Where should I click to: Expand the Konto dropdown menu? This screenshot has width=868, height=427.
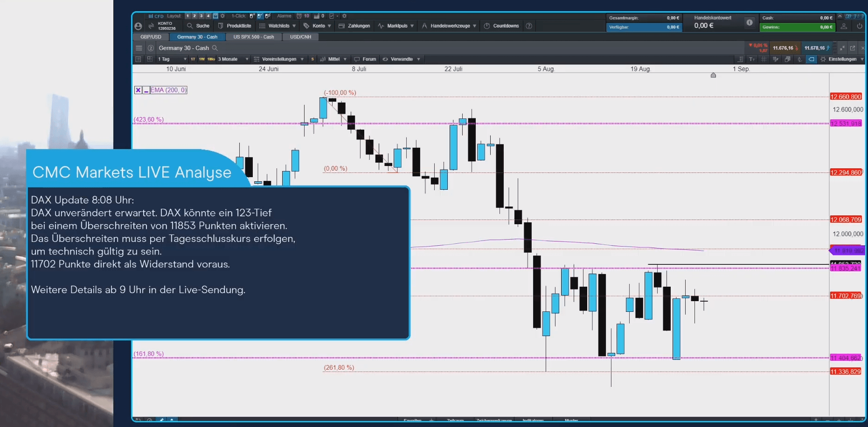[x=317, y=26]
